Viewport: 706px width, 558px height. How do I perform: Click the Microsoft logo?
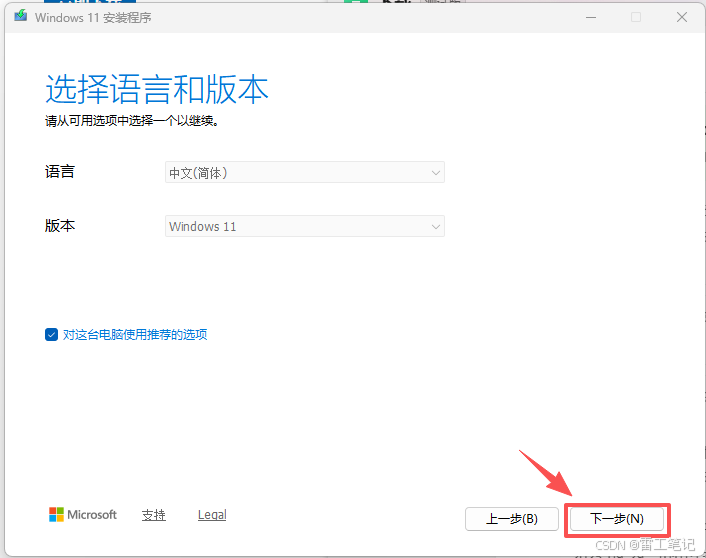pyautogui.click(x=83, y=514)
